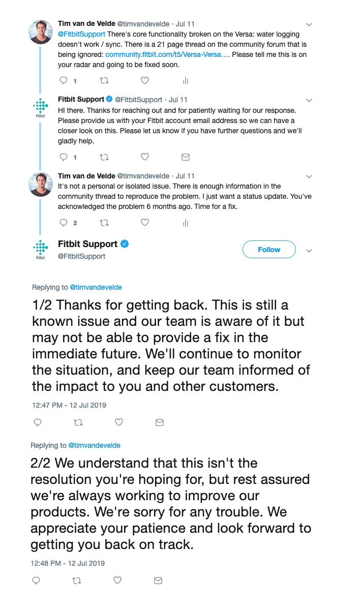Follow the Fitbit Support account
The height and width of the screenshot is (609, 364).
(269, 250)
